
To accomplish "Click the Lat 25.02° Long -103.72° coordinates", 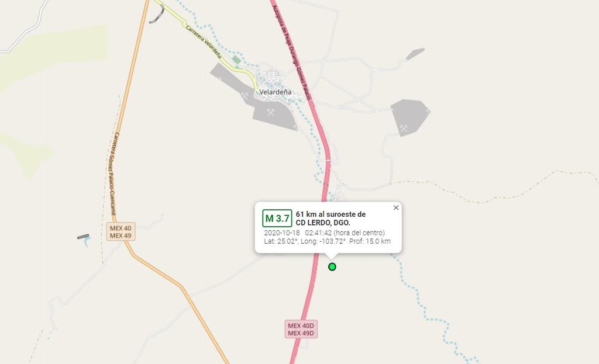I will tap(304, 241).
